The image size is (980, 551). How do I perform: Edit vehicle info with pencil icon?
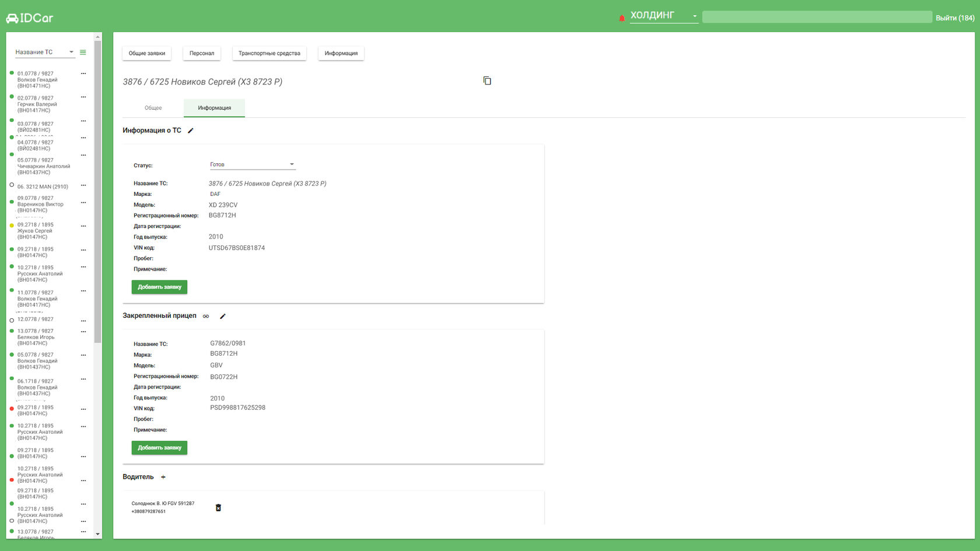pyautogui.click(x=191, y=131)
